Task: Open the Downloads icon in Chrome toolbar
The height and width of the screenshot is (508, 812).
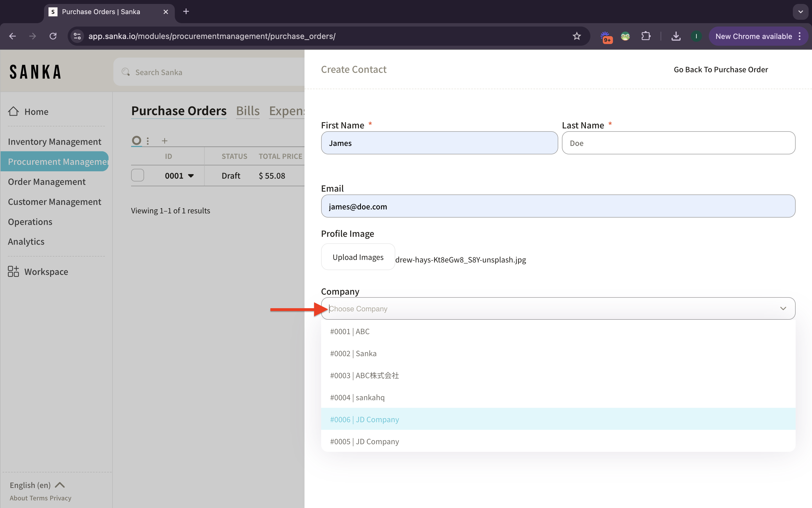Action: [x=676, y=36]
